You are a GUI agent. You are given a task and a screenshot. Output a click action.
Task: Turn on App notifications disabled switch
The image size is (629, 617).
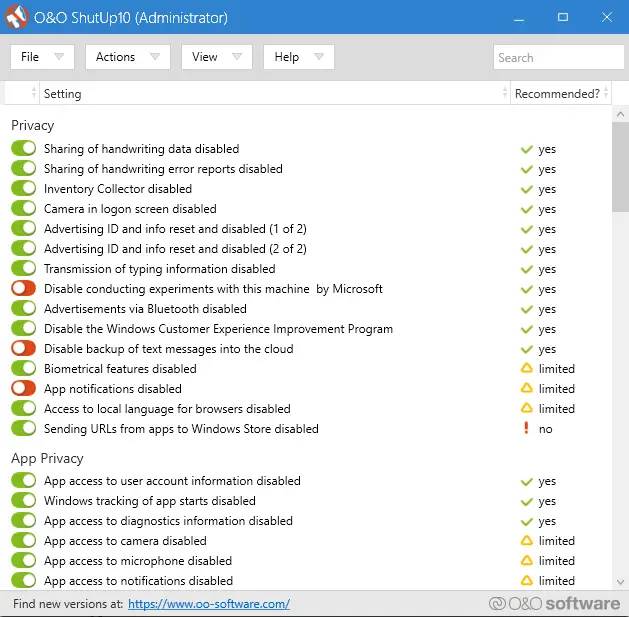click(23, 389)
